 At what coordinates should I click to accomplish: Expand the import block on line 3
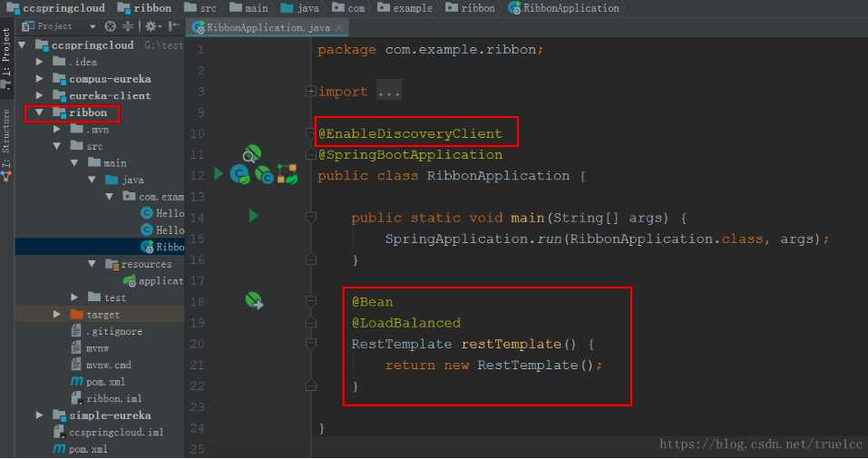(x=310, y=92)
